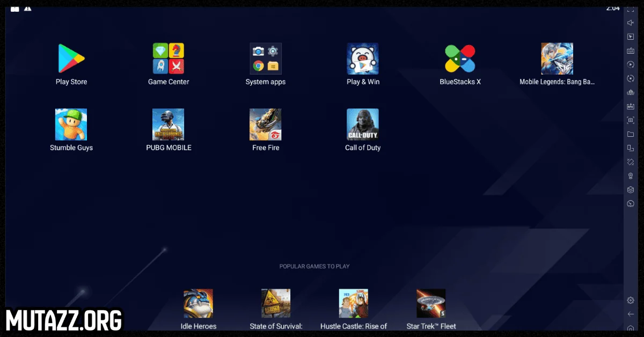The image size is (644, 337).
Task: Open the Media Manager from the sidebar
Action: click(x=630, y=134)
